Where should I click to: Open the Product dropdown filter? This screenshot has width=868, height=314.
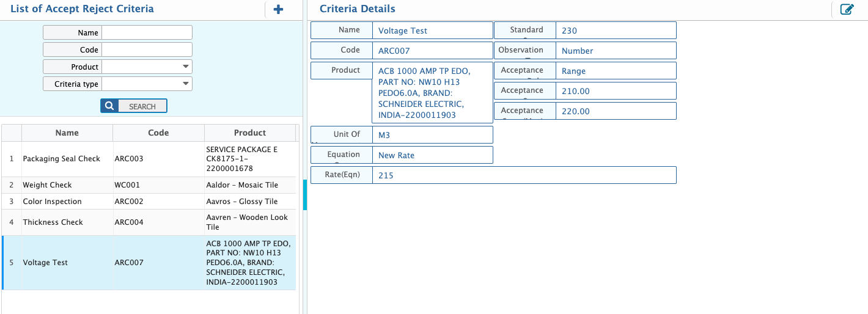(185, 67)
